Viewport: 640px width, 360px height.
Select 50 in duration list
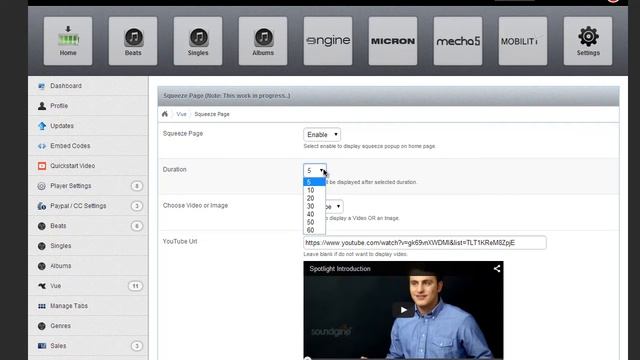pyautogui.click(x=314, y=222)
